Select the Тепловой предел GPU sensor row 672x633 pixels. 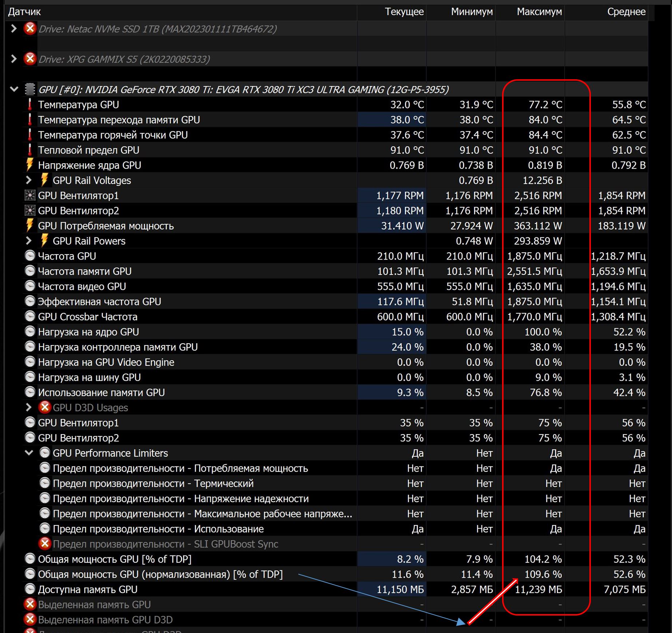(335, 150)
